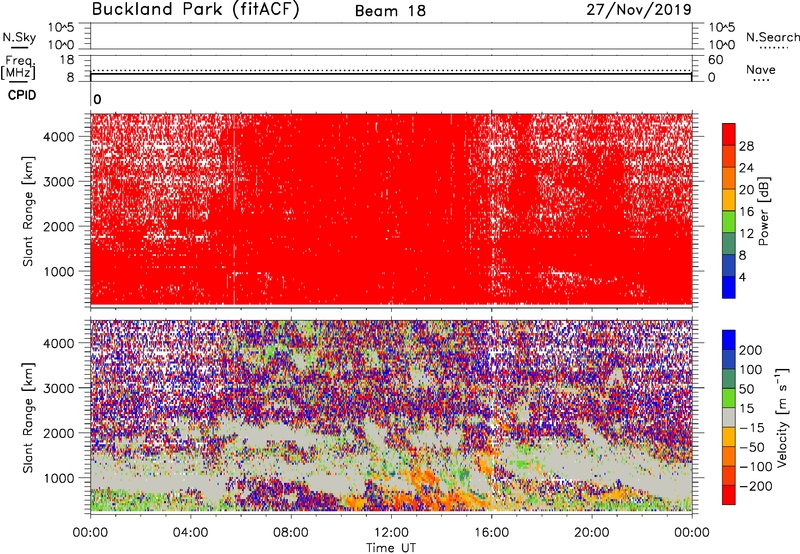Viewport: 800px width, 554px height.
Task: Click the 'Nave' legend label
Action: tap(761, 69)
